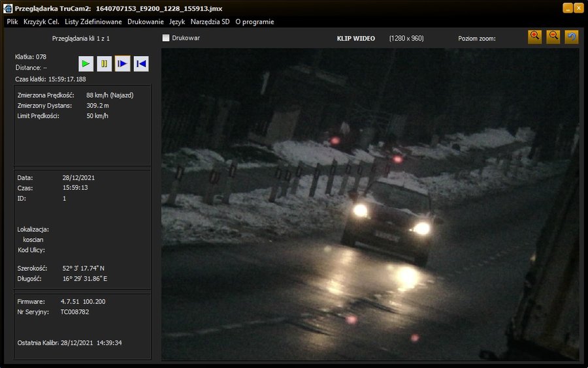Zoom in with the plus magnifier
Screen dimensions: 588x368
pyautogui.click(x=535, y=37)
